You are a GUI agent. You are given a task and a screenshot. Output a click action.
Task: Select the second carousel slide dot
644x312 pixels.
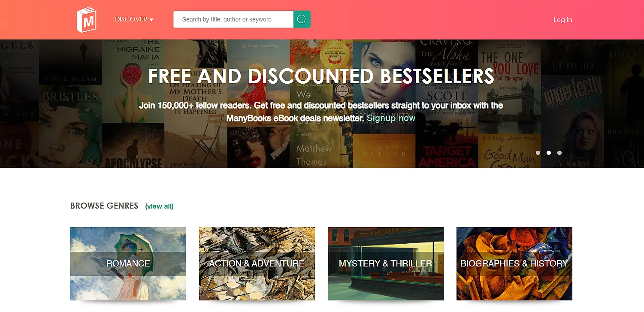(x=549, y=153)
